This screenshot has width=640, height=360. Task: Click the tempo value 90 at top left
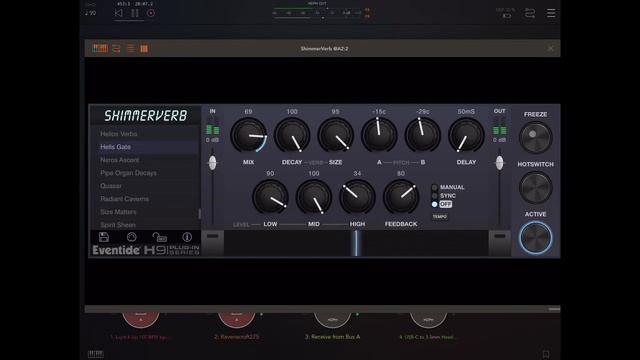click(x=91, y=13)
